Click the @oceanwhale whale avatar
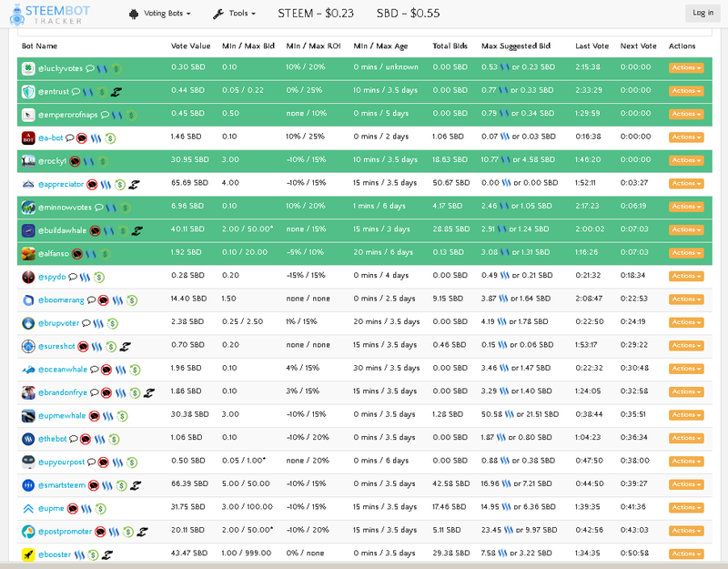Image resolution: width=728 pixels, height=569 pixels. pos(28,370)
